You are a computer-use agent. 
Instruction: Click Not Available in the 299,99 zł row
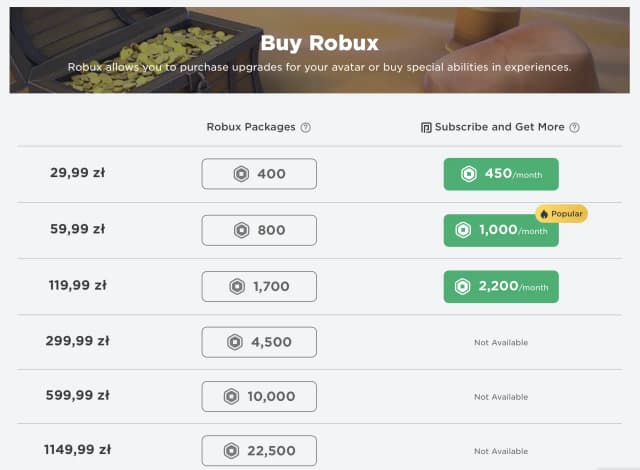pyautogui.click(x=501, y=342)
